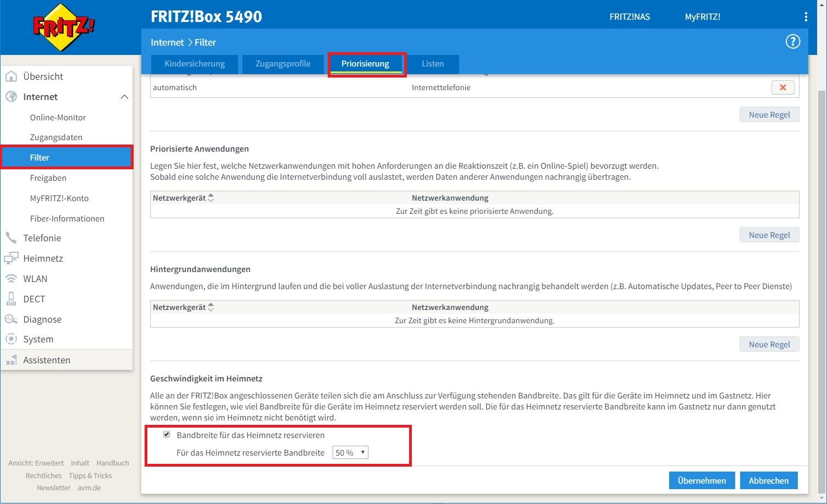Open the Assistenten page
Screen dimensions: 827x504
coord(47,360)
